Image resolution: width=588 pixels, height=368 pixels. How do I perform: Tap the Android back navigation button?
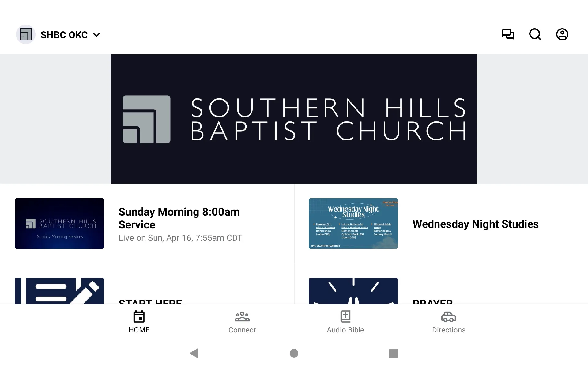194,353
